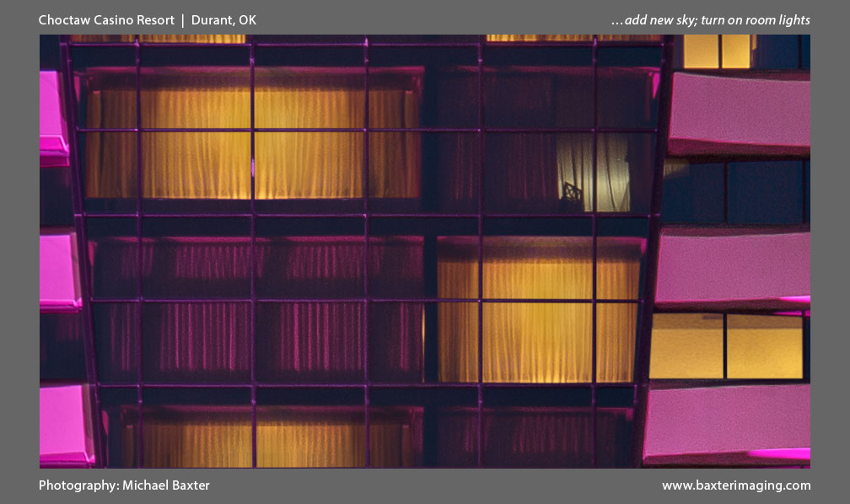
Task: Select the Durant, OK location text
Action: [224, 20]
